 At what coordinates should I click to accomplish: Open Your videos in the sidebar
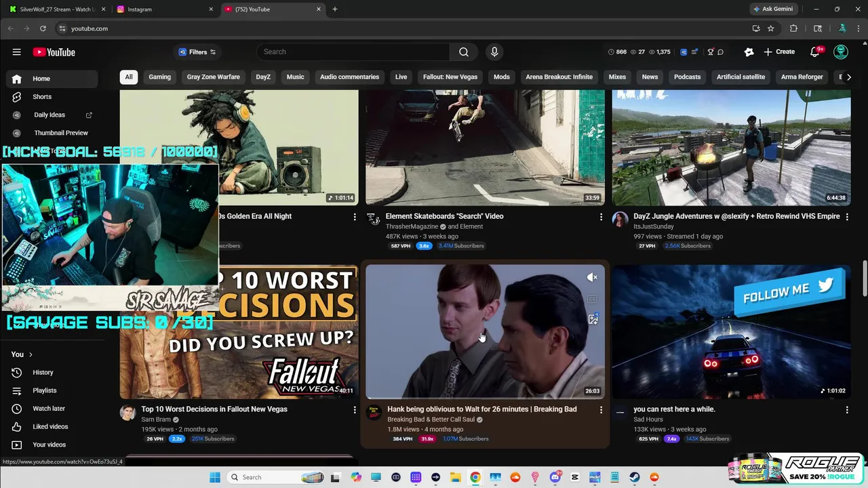[52, 445]
